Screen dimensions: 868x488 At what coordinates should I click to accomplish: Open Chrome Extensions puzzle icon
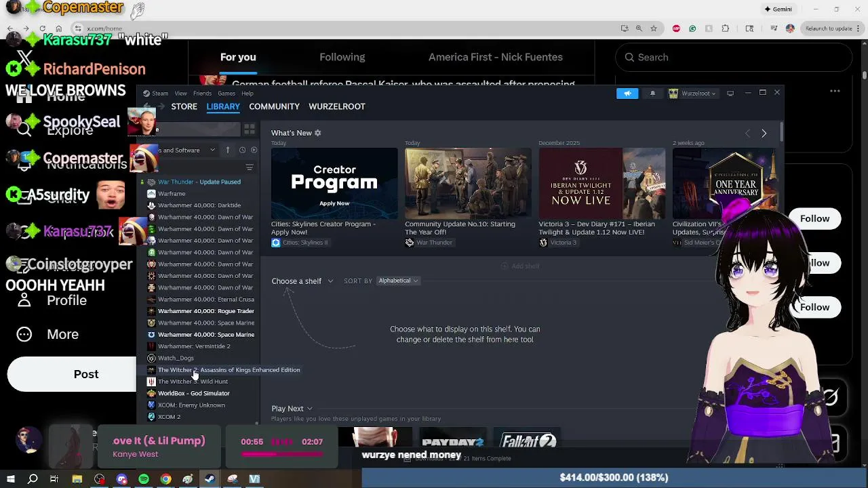tap(726, 28)
